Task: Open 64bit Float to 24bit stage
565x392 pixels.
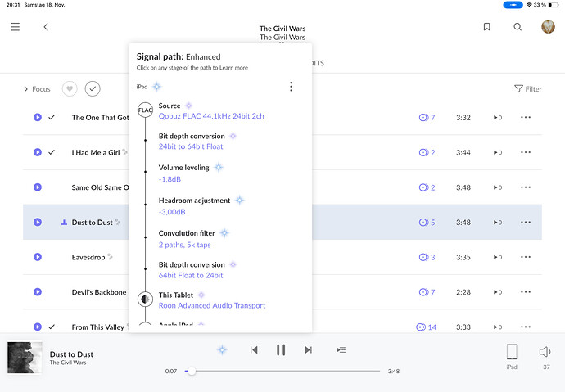Action: point(191,275)
